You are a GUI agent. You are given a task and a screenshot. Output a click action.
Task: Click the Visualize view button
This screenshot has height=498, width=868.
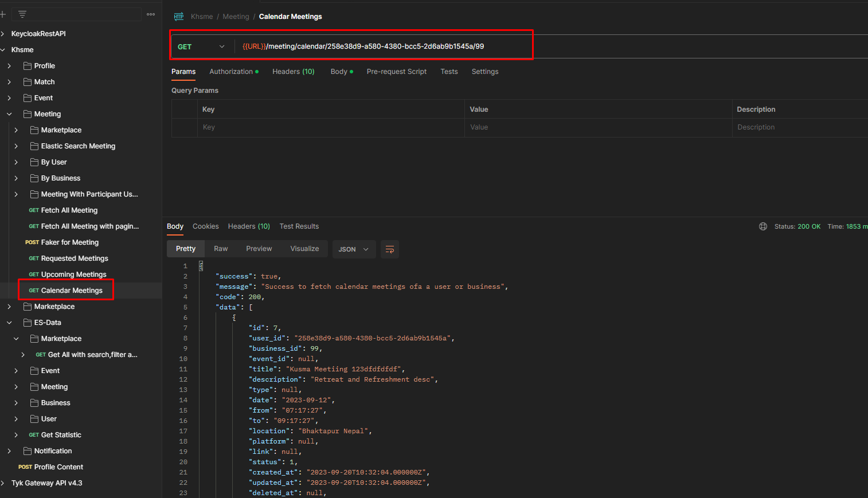pyautogui.click(x=304, y=249)
